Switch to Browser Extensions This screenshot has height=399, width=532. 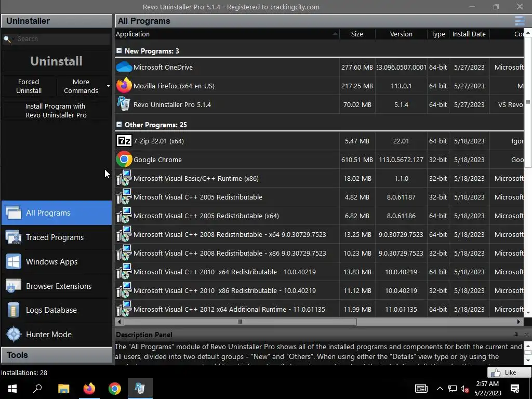pyautogui.click(x=56, y=286)
